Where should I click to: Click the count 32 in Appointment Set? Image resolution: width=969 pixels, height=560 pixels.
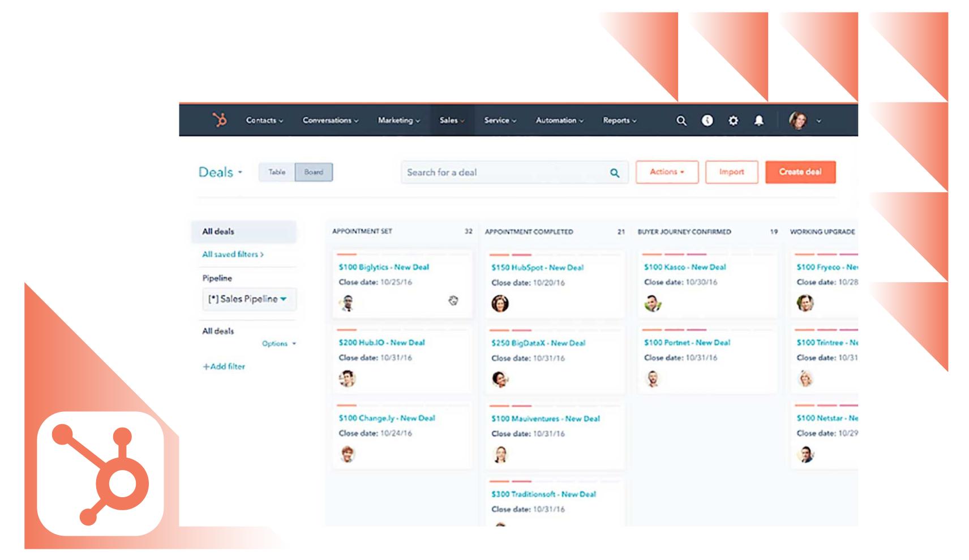pos(468,231)
